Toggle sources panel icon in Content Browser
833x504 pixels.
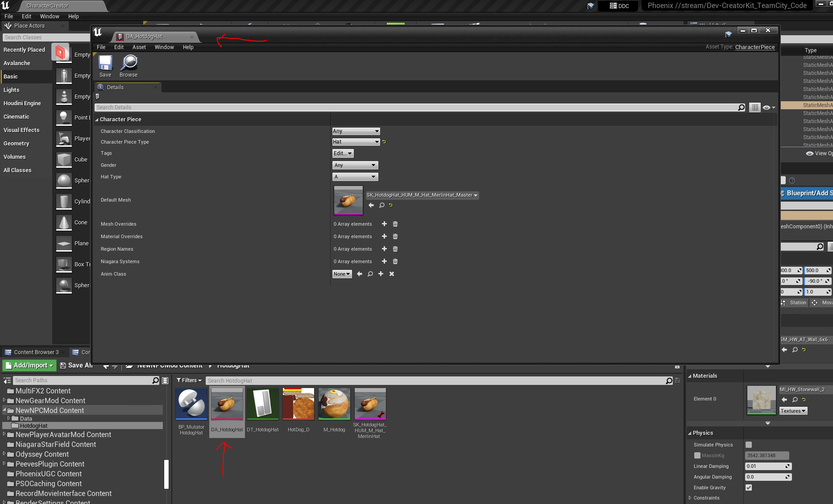[x=7, y=380]
